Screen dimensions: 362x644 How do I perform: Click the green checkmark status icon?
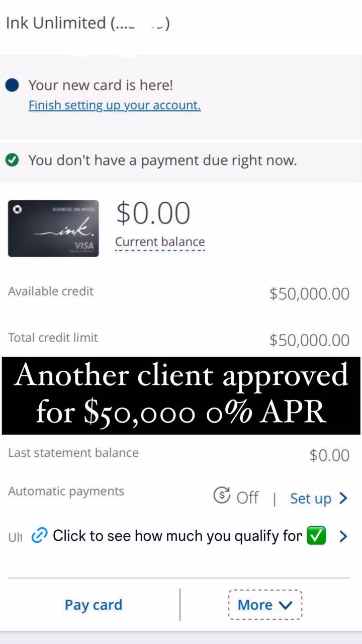[12, 160]
